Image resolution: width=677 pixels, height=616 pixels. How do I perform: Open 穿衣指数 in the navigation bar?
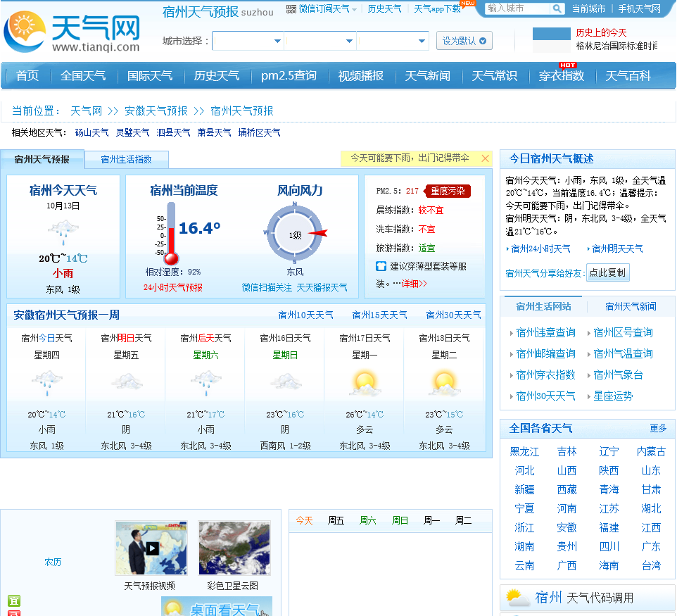tap(562, 76)
